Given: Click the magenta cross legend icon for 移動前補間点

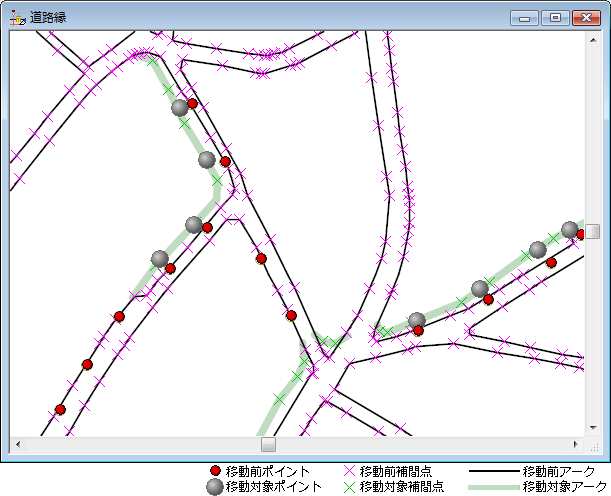Looking at the screenshot, I should click(349, 471).
